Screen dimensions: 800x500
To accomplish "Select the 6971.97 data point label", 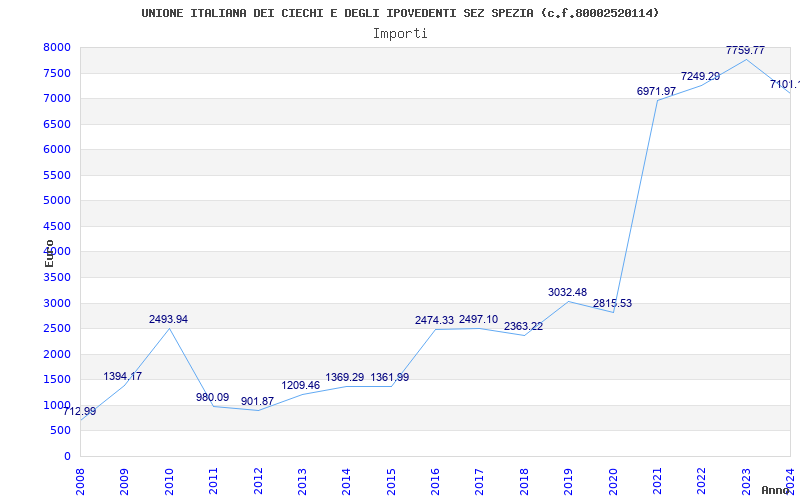I will click(656, 92).
